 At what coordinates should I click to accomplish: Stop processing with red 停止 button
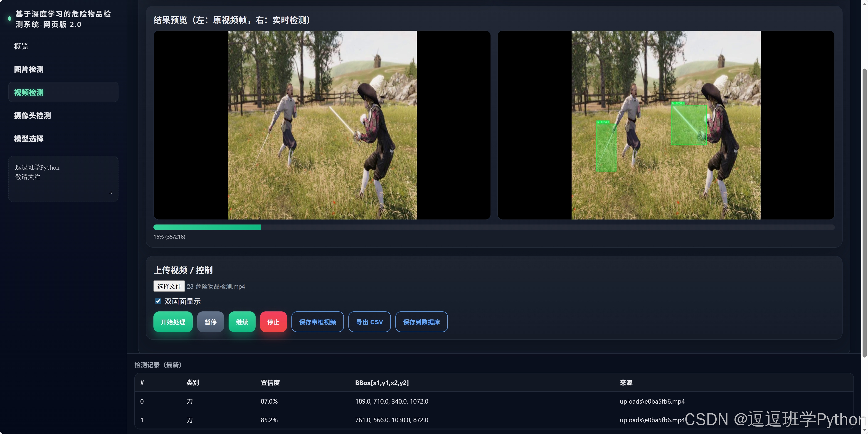tap(273, 322)
